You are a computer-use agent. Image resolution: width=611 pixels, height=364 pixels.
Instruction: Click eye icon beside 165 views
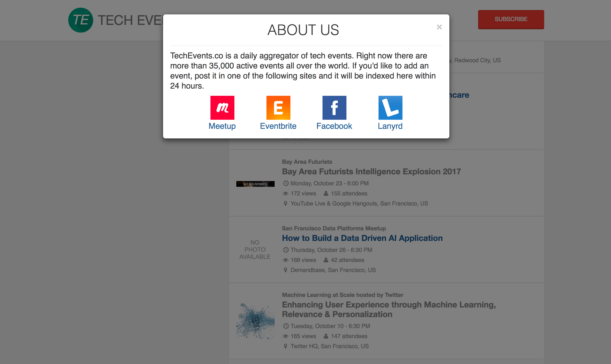pyautogui.click(x=285, y=336)
